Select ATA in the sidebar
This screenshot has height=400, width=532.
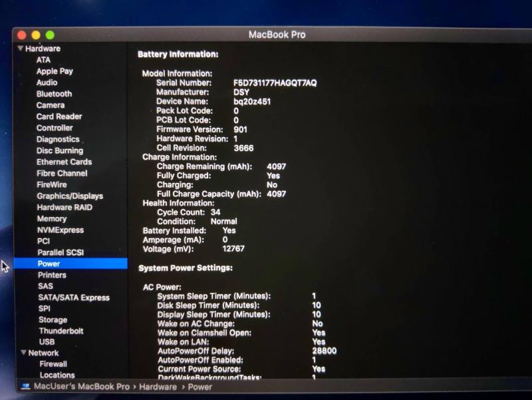coord(43,60)
